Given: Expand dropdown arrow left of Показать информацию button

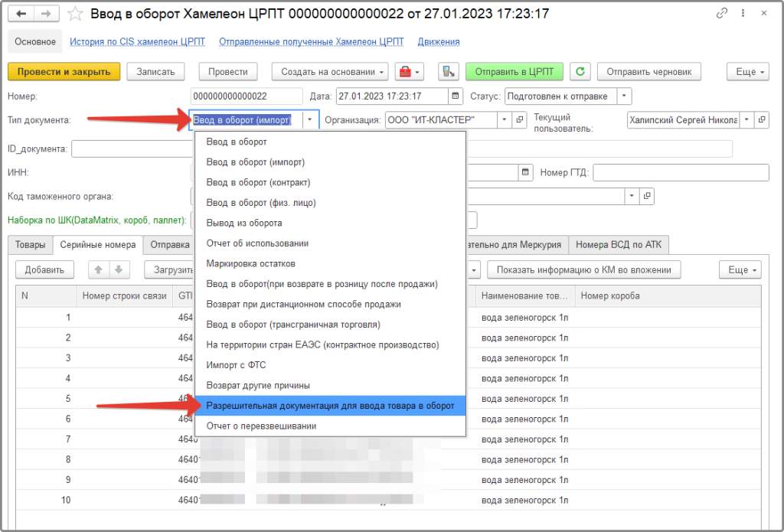Looking at the screenshot, I should (474, 269).
